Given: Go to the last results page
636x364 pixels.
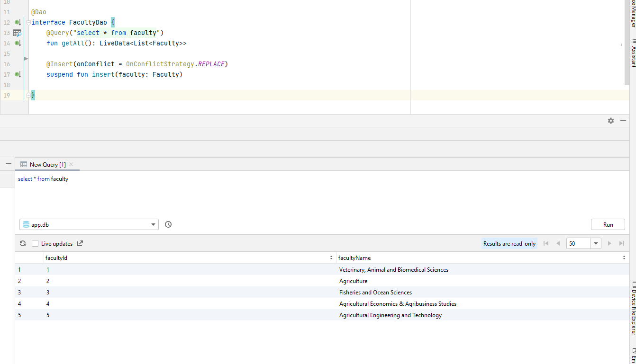Looking at the screenshot, I should click(x=622, y=243).
